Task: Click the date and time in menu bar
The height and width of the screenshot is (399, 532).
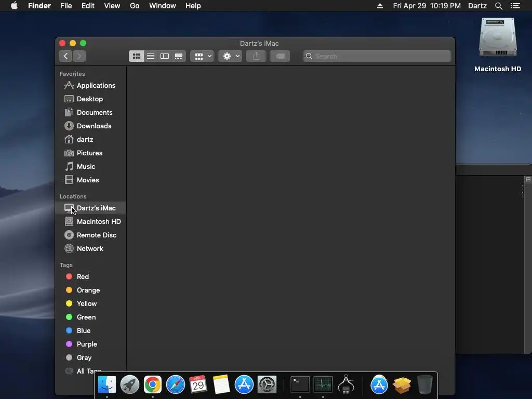Action: coord(427,6)
